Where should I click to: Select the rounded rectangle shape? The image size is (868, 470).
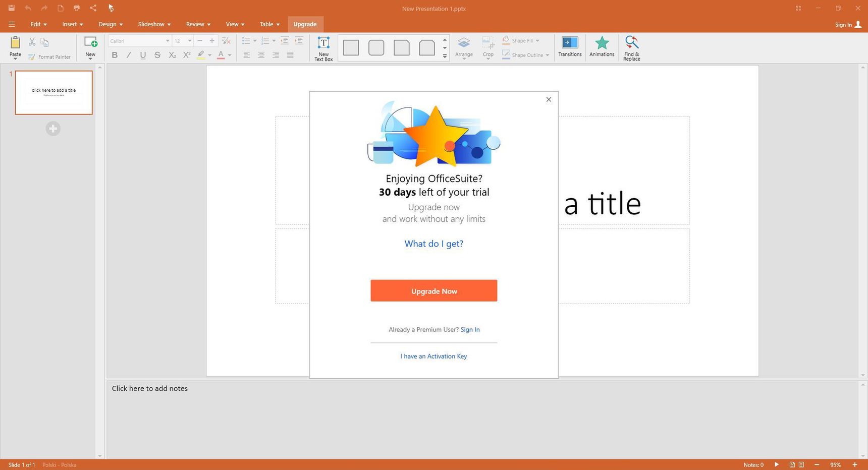(x=376, y=48)
